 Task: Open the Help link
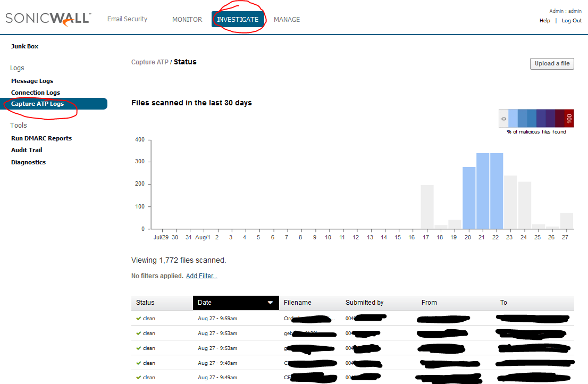[545, 21]
